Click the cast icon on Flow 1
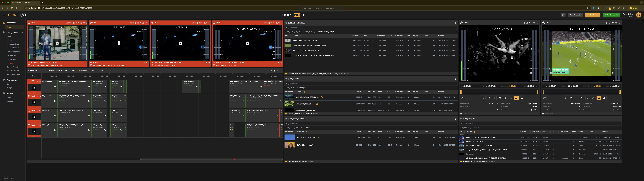This screenshot has height=181, width=644. click(x=71, y=23)
